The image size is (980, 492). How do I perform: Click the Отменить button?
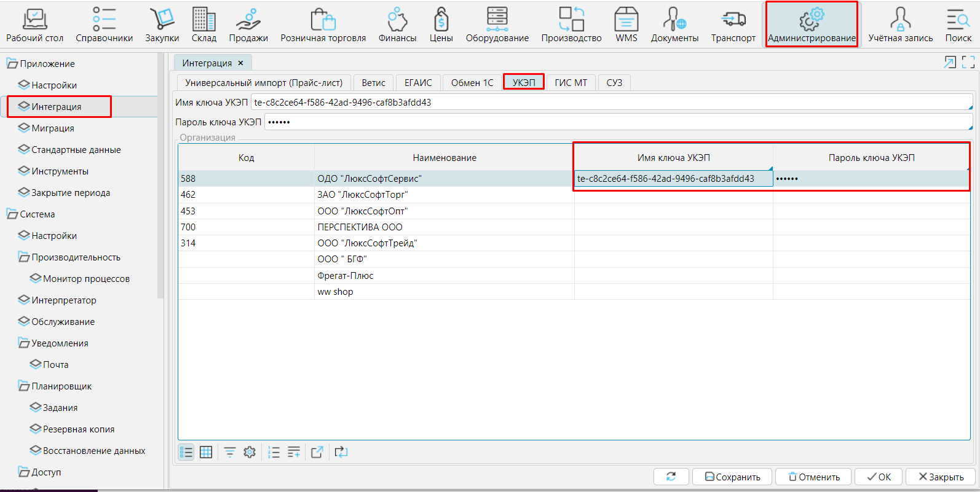(x=813, y=477)
